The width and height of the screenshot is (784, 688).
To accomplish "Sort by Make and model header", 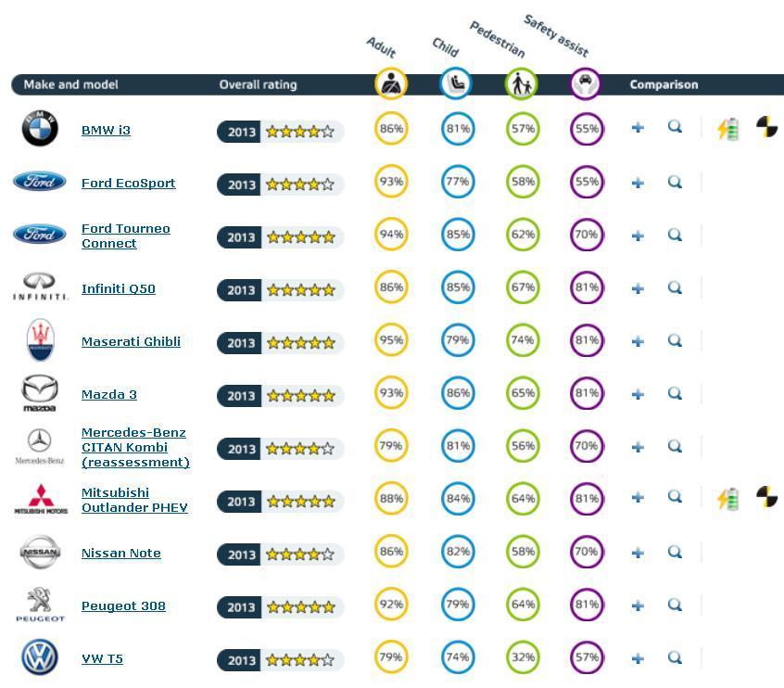I will coord(70,84).
